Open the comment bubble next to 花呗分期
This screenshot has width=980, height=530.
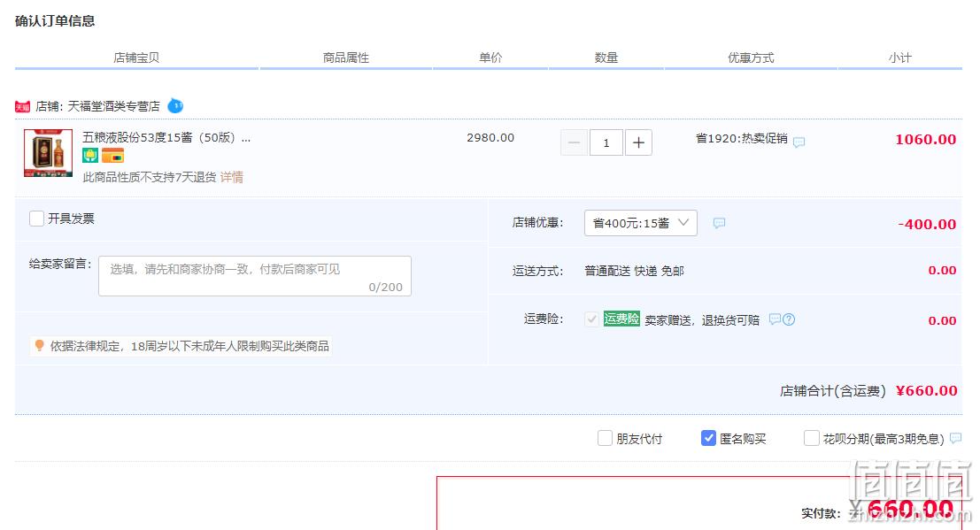pos(955,438)
